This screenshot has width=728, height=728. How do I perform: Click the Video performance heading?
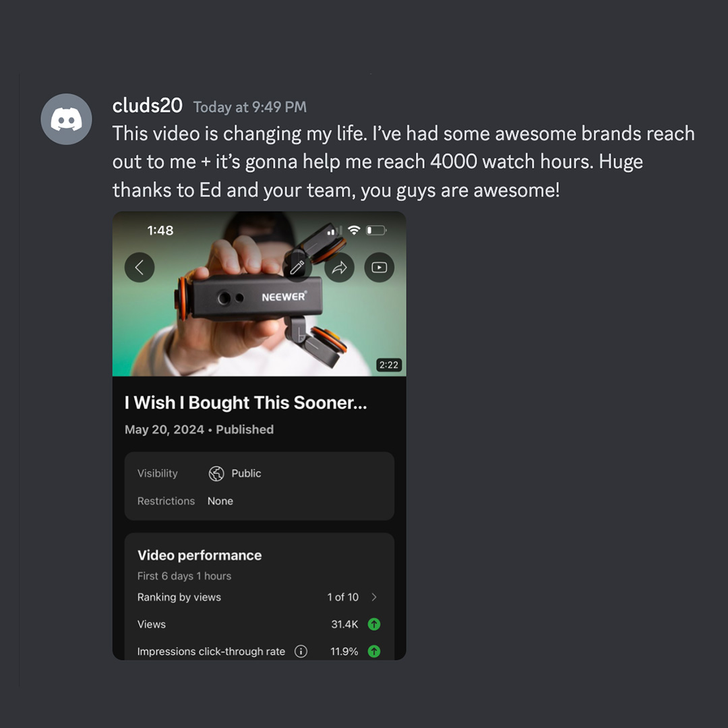200,555
